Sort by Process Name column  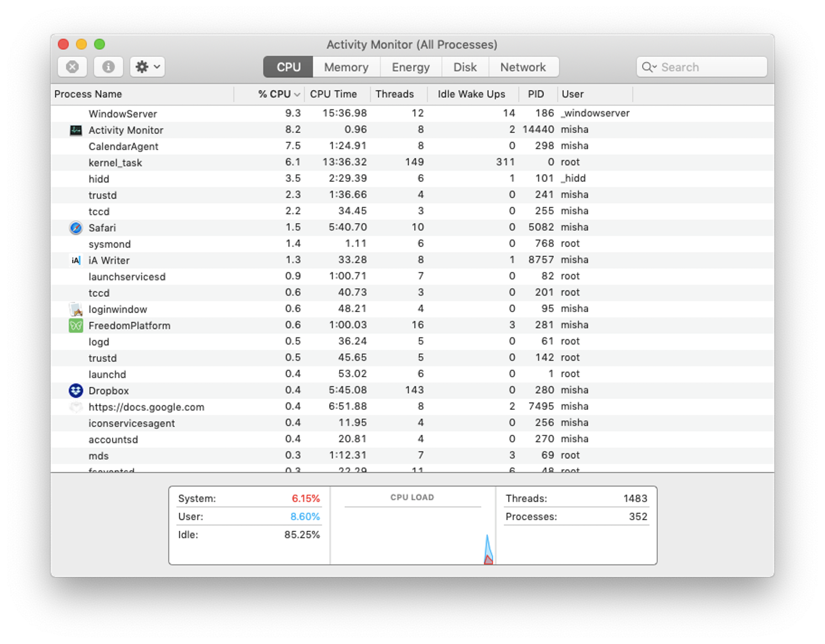(142, 94)
